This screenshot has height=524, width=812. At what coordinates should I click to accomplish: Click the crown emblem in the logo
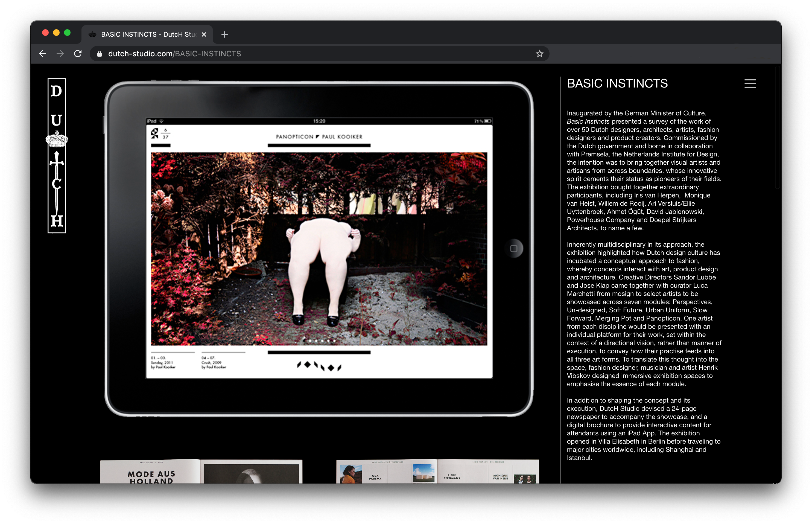click(x=57, y=139)
